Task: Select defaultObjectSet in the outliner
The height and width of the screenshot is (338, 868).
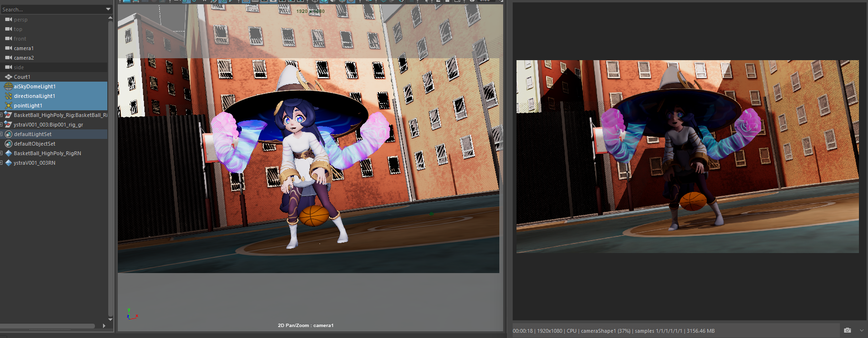Action: pos(53,144)
